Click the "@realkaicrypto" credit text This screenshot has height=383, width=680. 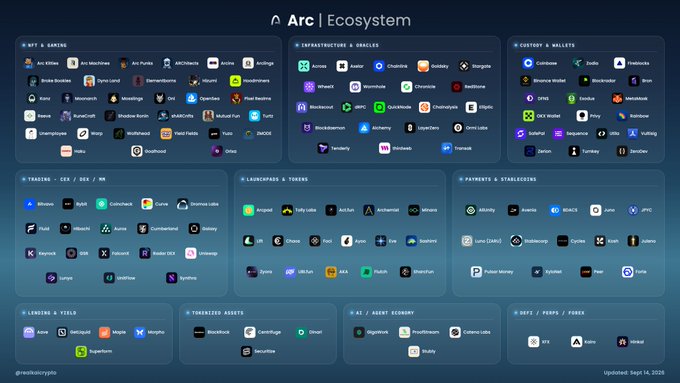pos(36,373)
